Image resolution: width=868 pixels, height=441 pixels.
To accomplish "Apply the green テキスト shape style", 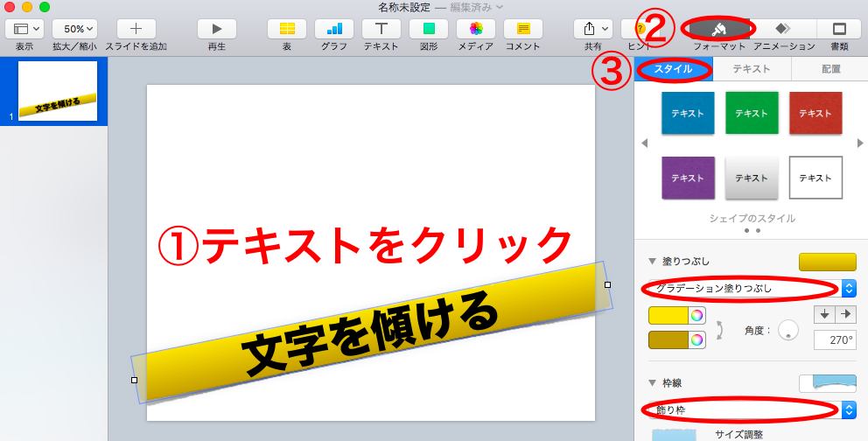I will point(752,113).
